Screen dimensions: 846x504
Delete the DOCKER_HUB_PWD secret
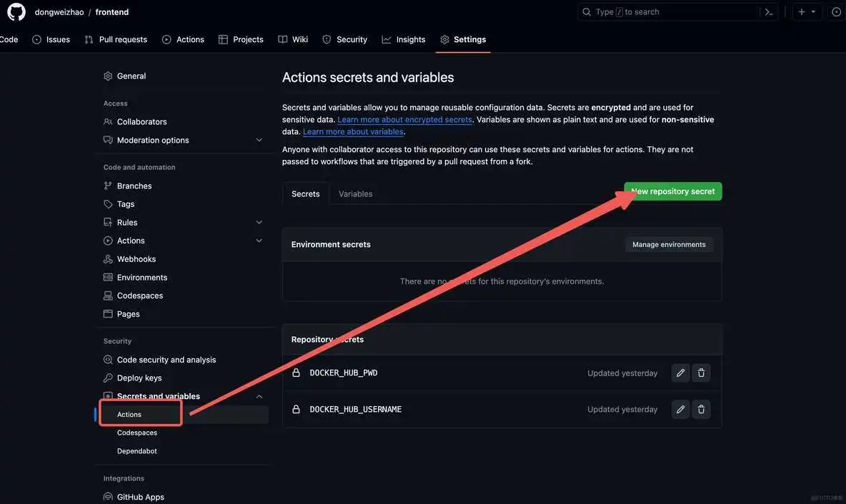[700, 372]
